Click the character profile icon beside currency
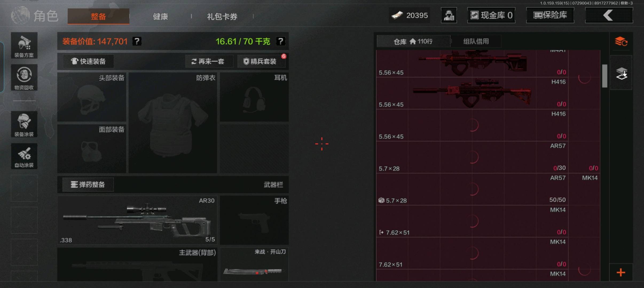644x288 pixels. coord(449,15)
